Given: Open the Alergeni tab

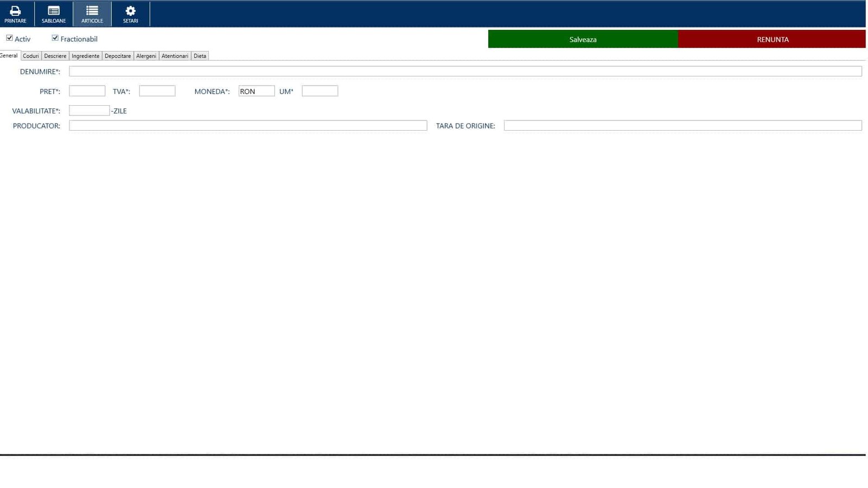Looking at the screenshot, I should coord(146,55).
